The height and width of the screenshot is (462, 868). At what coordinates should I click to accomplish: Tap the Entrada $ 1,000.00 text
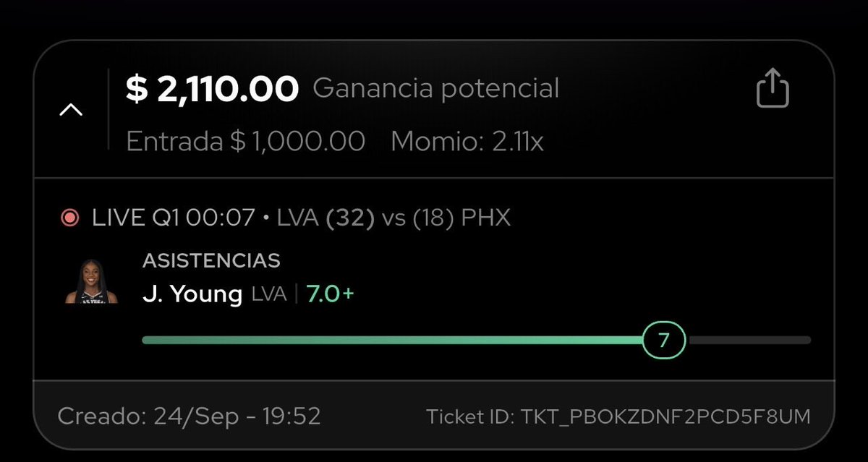coord(246,142)
